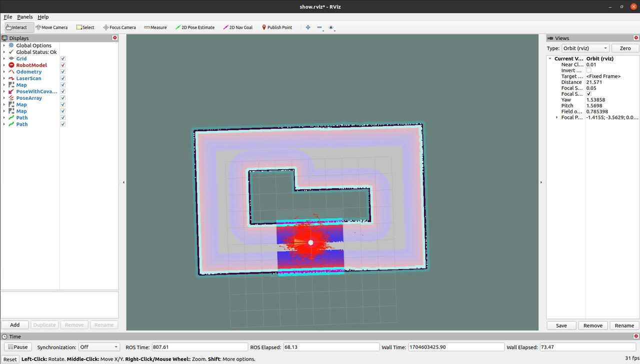Click the blue plus add-tool icon

[x=308, y=27]
